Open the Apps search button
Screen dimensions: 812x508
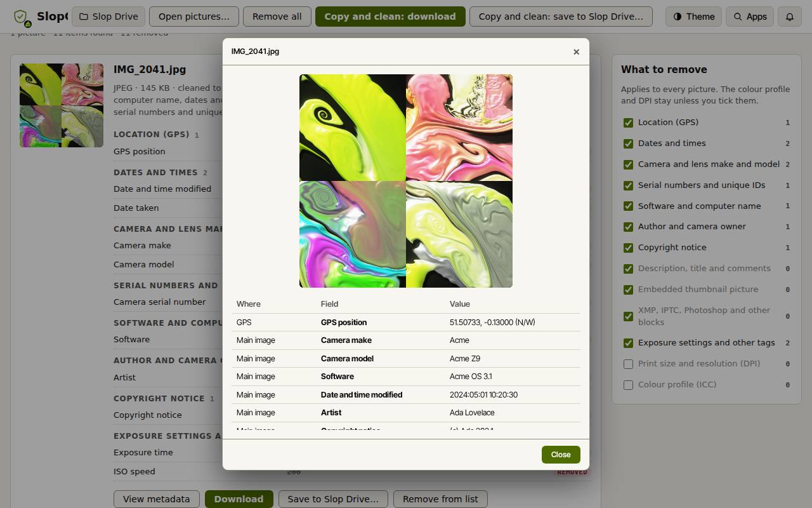point(749,17)
